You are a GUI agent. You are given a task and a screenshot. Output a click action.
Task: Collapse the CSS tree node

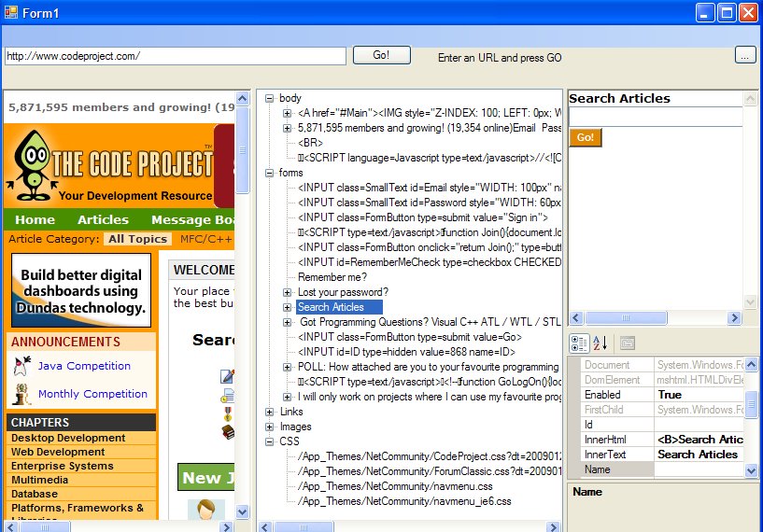[x=269, y=442]
